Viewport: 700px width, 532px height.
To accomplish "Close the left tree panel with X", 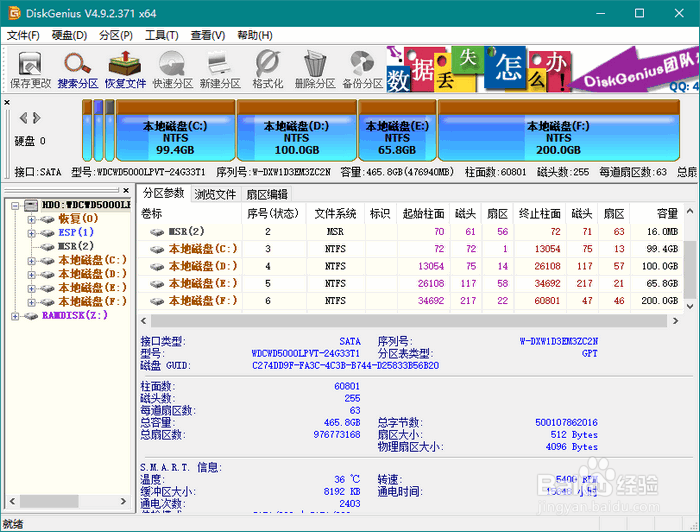I will (126, 191).
